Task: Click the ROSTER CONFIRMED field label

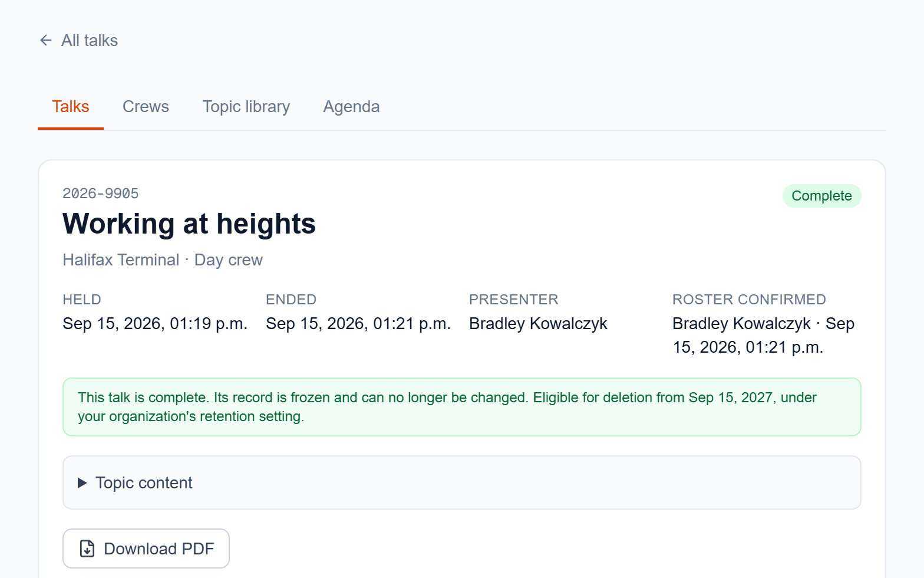Action: tap(749, 300)
